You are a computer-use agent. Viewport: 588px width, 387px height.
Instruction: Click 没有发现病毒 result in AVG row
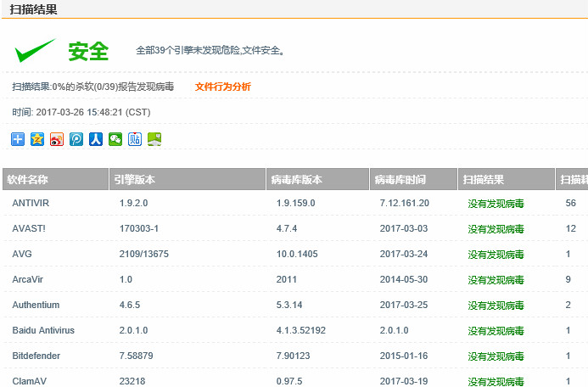pyautogui.click(x=496, y=255)
